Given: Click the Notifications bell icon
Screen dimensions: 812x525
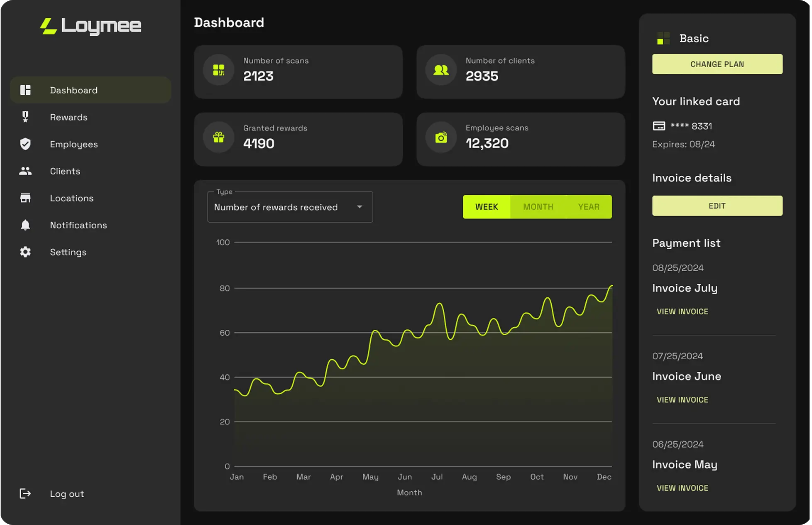Looking at the screenshot, I should click(x=25, y=225).
